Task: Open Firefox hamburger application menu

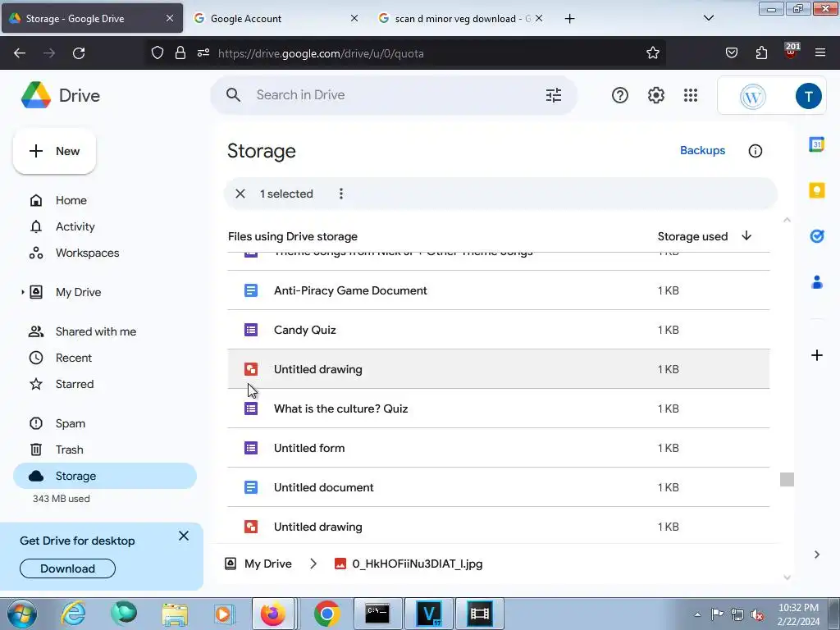Action: [819, 52]
